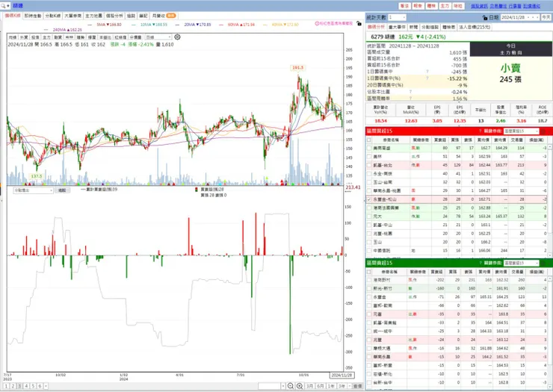Tick checkbox for 港商野村 sell row
This screenshot has width=553, height=392.
[369, 280]
